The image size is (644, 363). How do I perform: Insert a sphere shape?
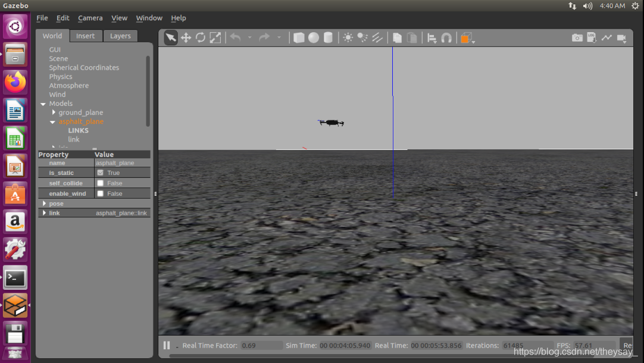click(314, 37)
